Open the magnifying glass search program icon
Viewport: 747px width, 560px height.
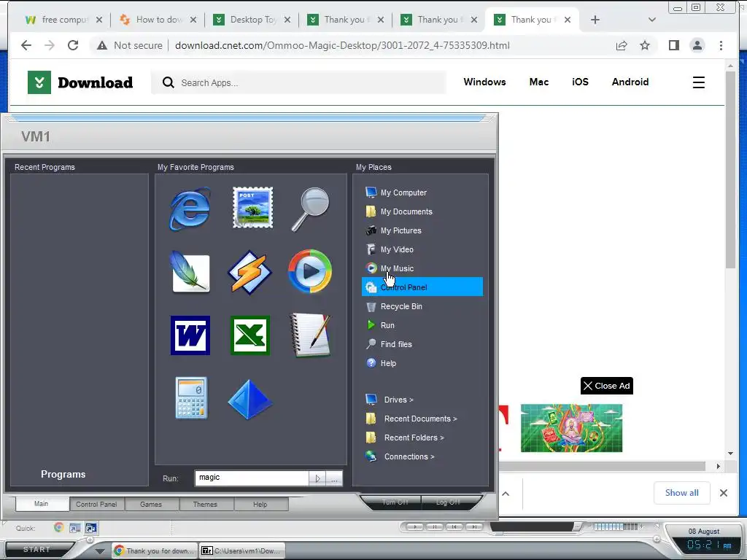(311, 209)
